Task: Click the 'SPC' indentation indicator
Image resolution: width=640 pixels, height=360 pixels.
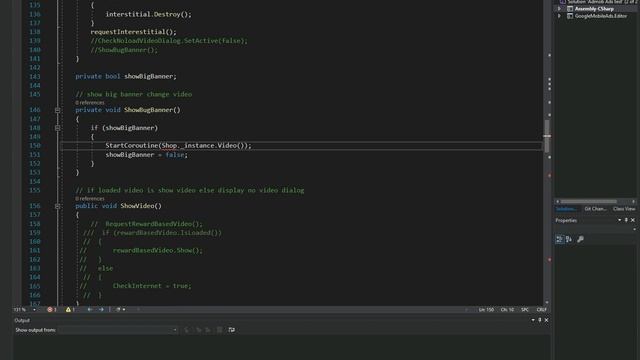Action: pyautogui.click(x=525, y=309)
